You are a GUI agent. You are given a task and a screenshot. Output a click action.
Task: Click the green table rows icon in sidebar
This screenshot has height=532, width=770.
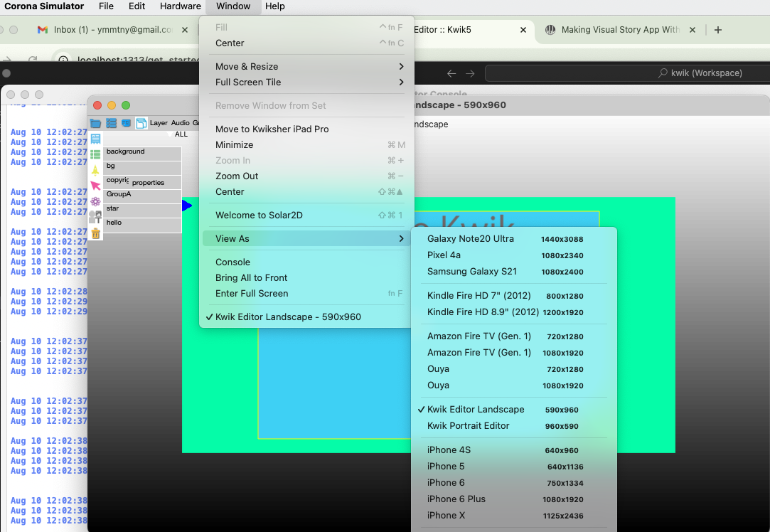point(96,154)
